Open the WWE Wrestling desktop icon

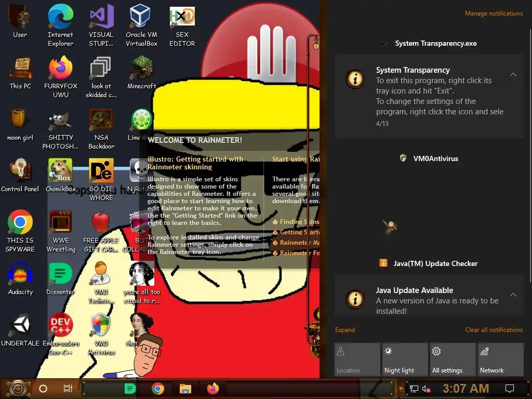tap(61, 231)
